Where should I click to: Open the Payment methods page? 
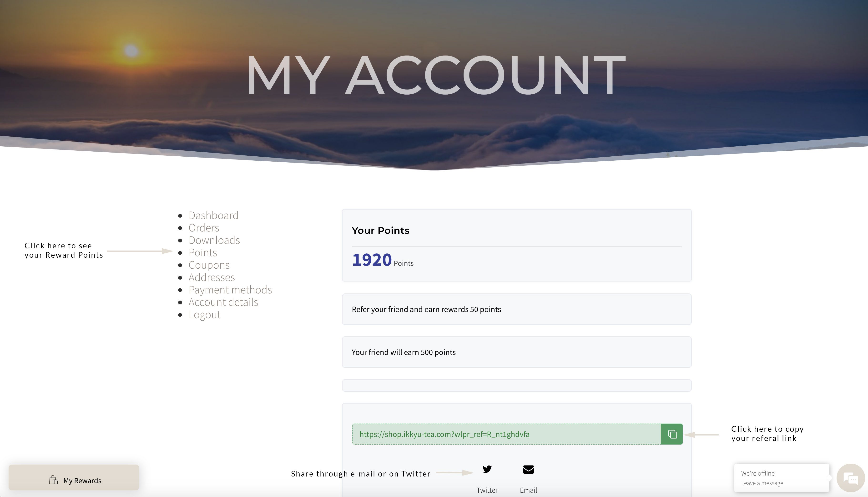230,290
